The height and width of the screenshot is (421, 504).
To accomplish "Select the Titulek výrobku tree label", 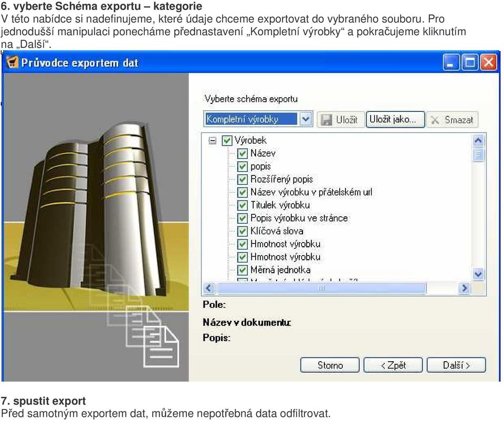I will pyautogui.click(x=280, y=205).
